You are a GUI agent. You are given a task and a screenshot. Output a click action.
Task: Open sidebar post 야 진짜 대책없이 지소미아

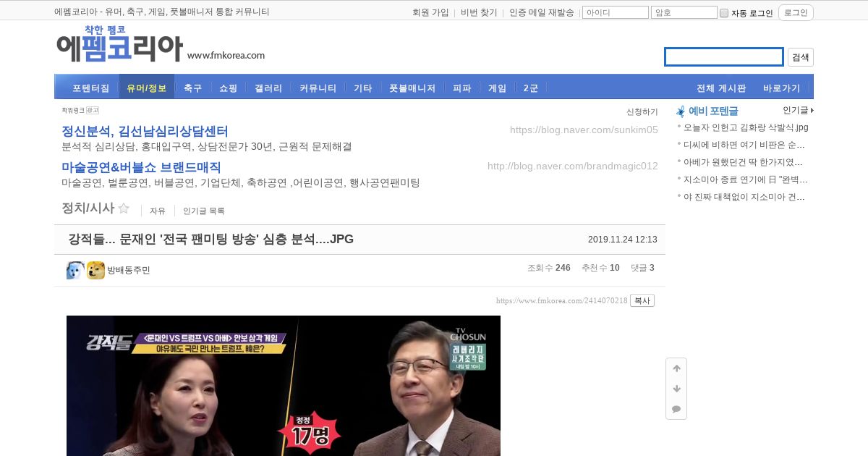(744, 197)
